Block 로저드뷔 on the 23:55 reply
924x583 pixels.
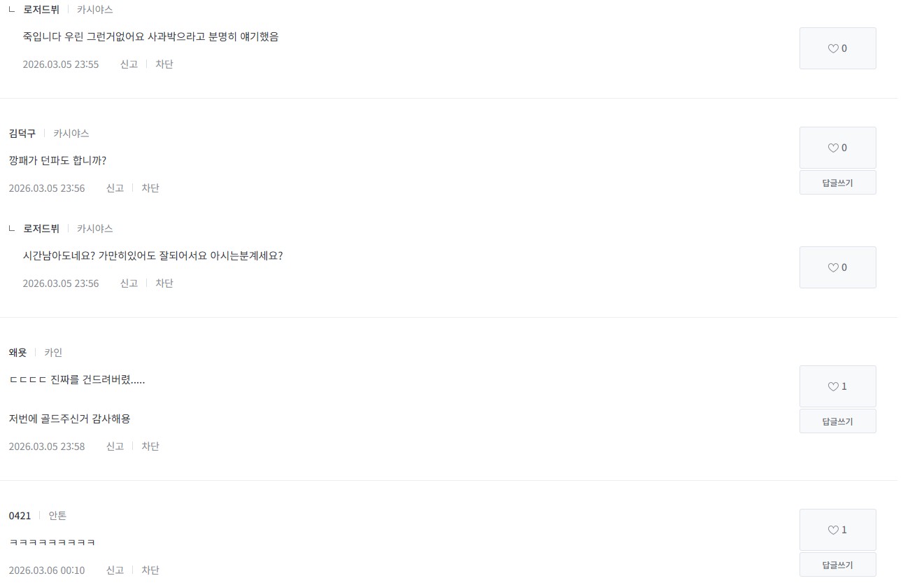point(164,64)
